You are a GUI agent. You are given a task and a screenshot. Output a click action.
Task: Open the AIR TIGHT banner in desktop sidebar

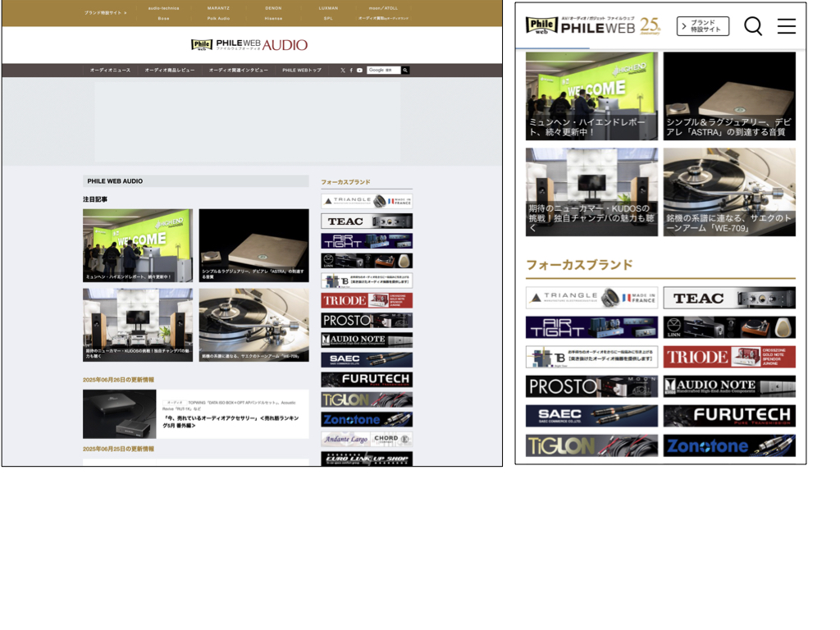point(367,241)
